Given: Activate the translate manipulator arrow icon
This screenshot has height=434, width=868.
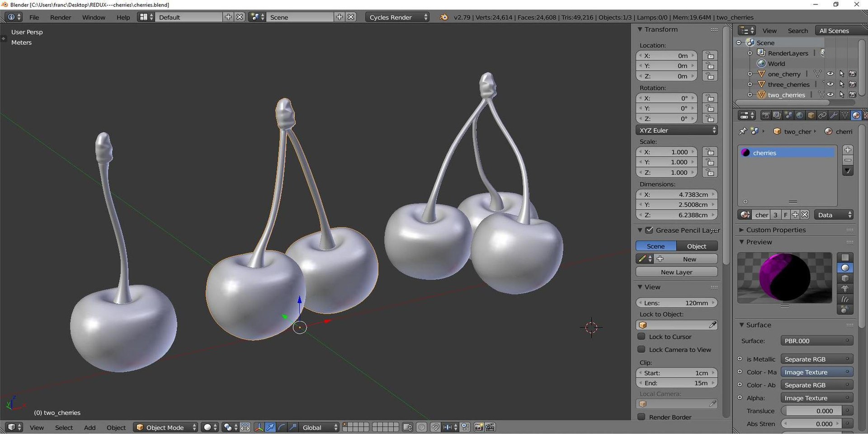Looking at the screenshot, I should (x=270, y=427).
